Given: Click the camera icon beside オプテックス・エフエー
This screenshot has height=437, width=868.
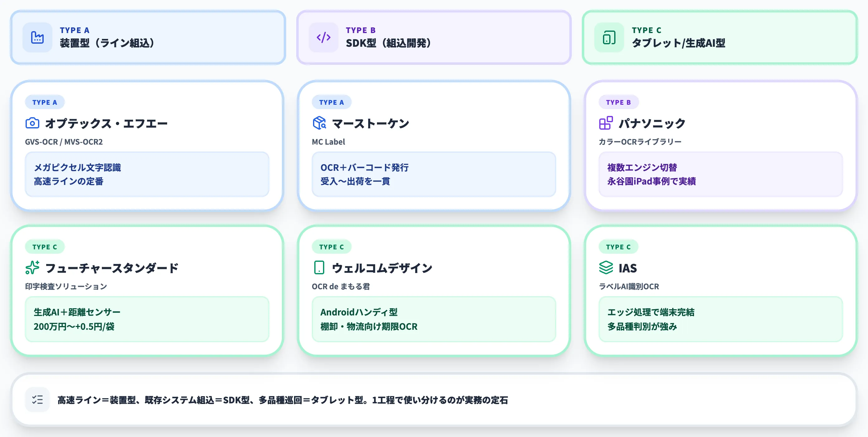Looking at the screenshot, I should click(33, 123).
